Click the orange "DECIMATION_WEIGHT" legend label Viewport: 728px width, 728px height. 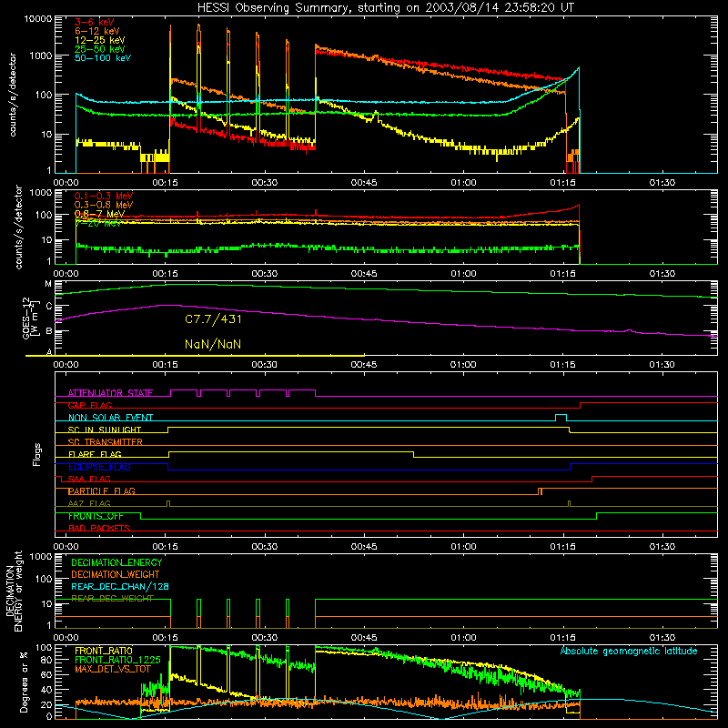click(x=116, y=575)
